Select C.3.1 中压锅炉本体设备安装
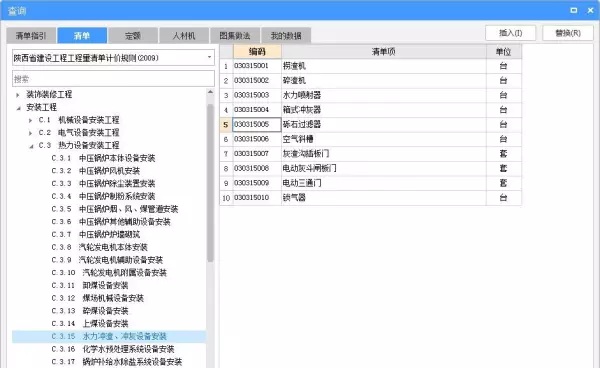600x368 pixels. 103,158
